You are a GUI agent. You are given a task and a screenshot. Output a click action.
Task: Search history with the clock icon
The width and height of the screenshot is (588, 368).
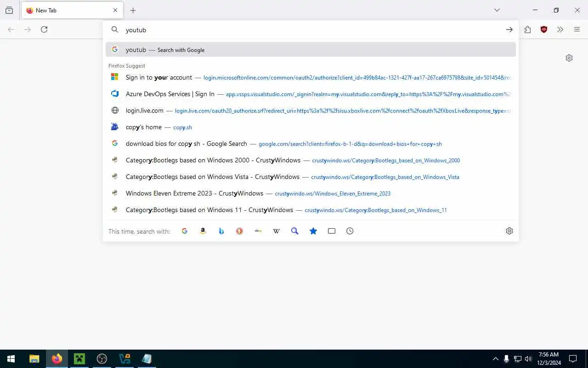(350, 231)
